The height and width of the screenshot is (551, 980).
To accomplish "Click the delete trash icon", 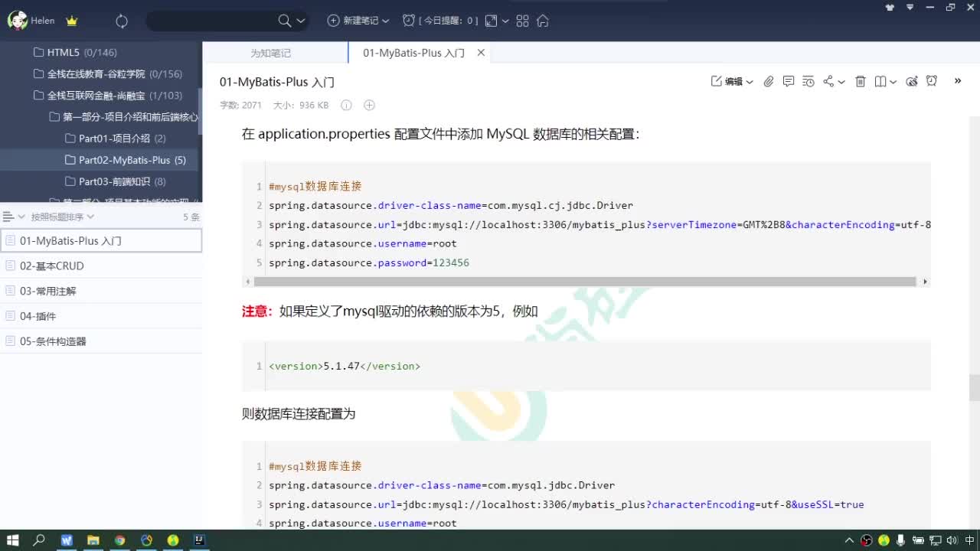I will [861, 81].
